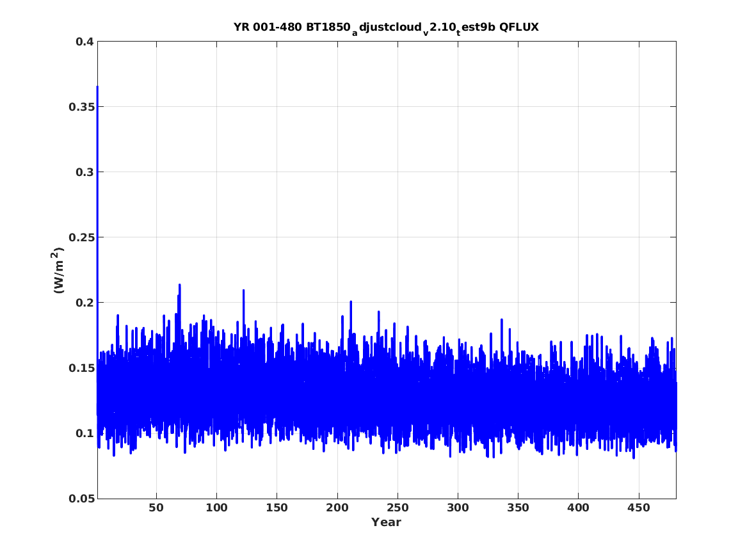Click the plot title text

(x=386, y=28)
